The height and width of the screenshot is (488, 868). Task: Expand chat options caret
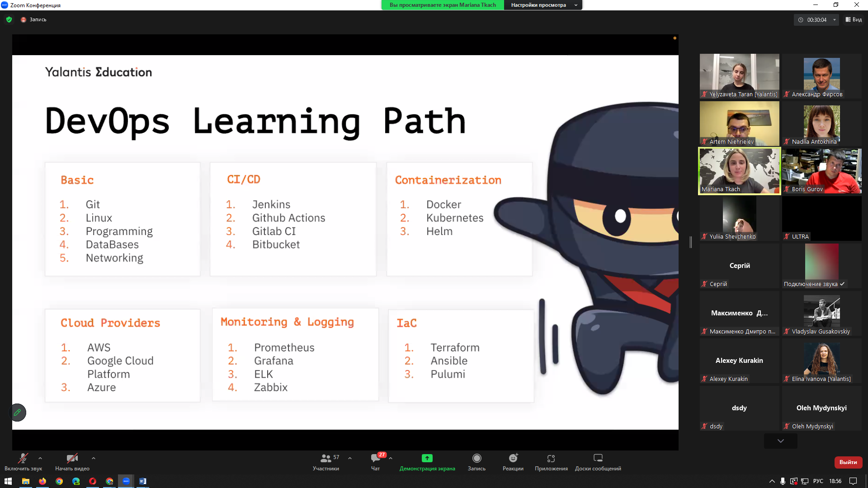tap(391, 458)
